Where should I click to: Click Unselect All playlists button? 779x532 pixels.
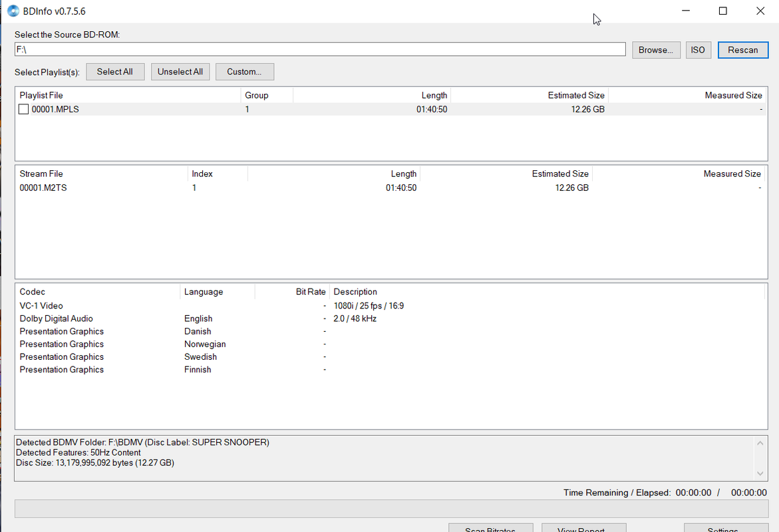[x=180, y=72]
